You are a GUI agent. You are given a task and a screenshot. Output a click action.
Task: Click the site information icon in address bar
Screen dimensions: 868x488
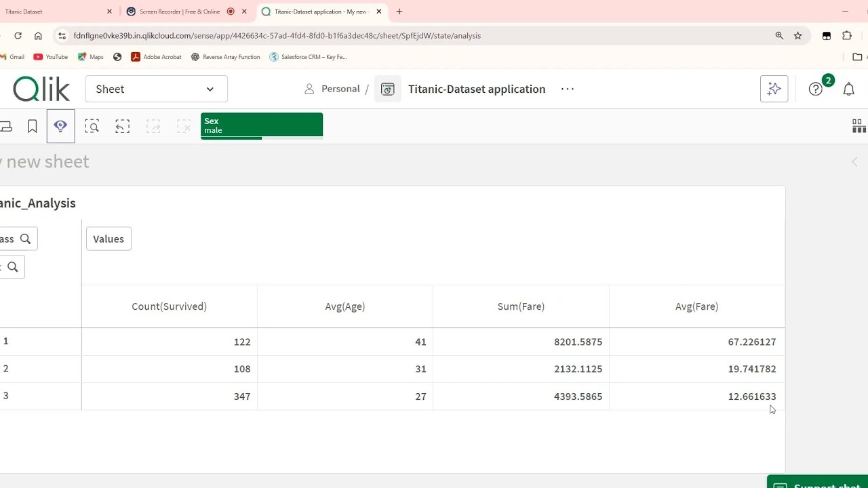62,36
